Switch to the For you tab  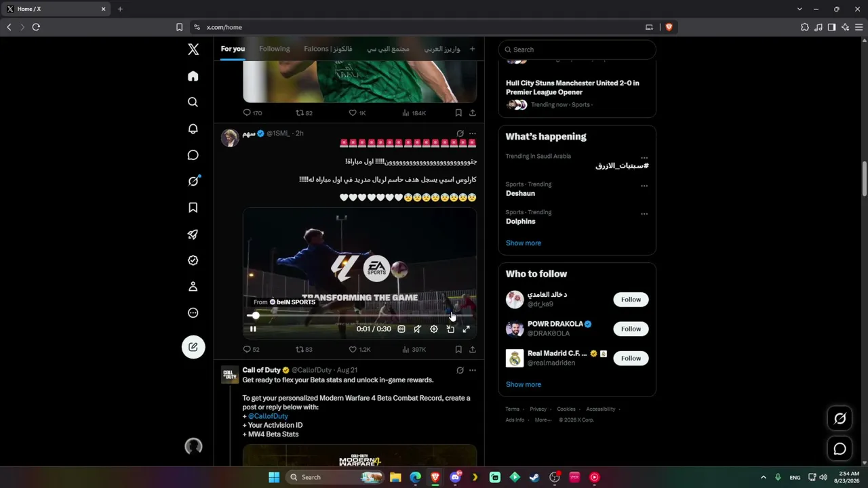pos(233,49)
